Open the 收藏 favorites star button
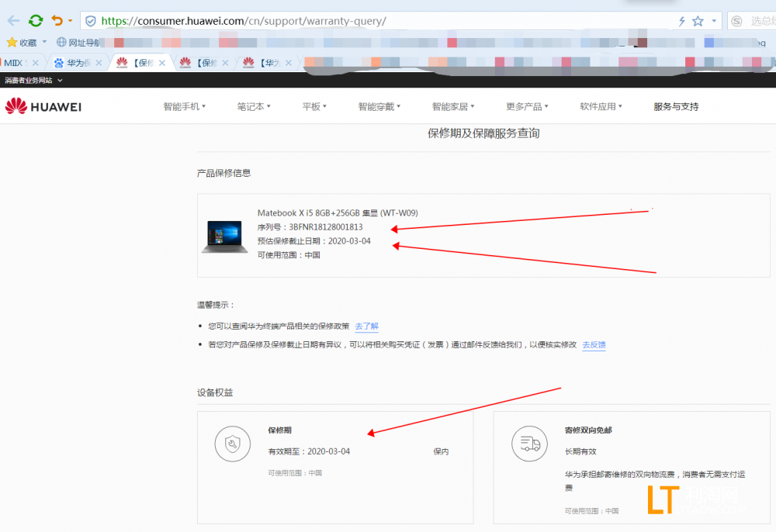 [22, 43]
